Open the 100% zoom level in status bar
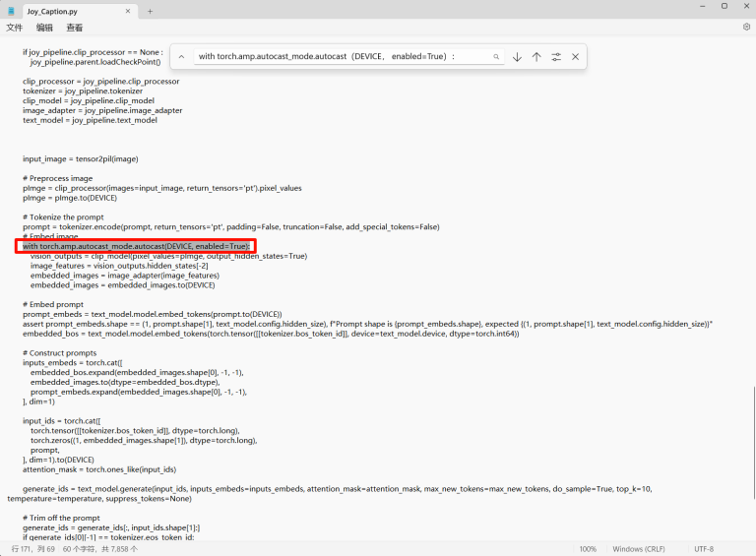 pos(588,548)
